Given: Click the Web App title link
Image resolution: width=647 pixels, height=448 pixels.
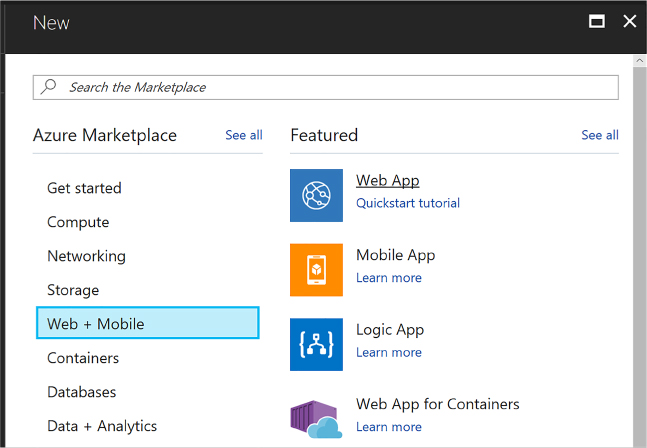Looking at the screenshot, I should (x=387, y=181).
